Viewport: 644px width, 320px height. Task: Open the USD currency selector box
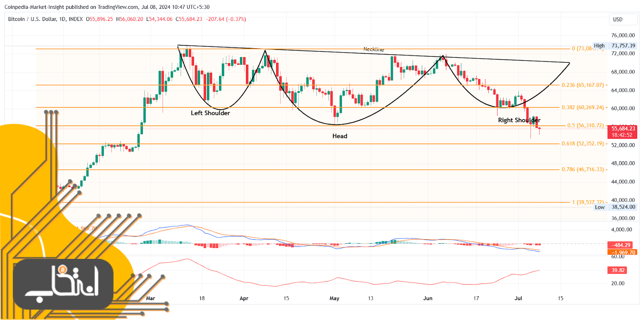tap(623, 19)
